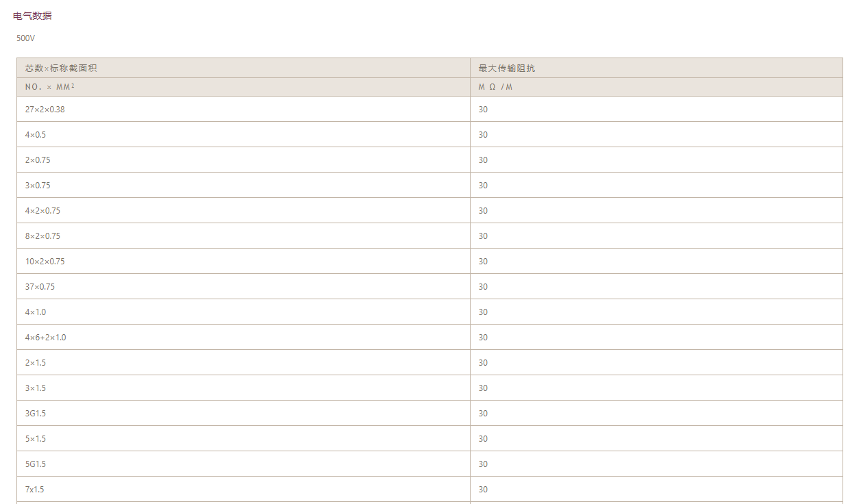Click the MΩ/M unit subheader
This screenshot has width=848, height=504.
495,87
